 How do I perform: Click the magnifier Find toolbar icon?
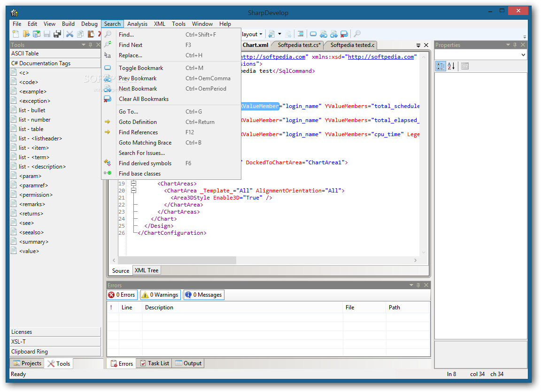pyautogui.click(x=357, y=34)
